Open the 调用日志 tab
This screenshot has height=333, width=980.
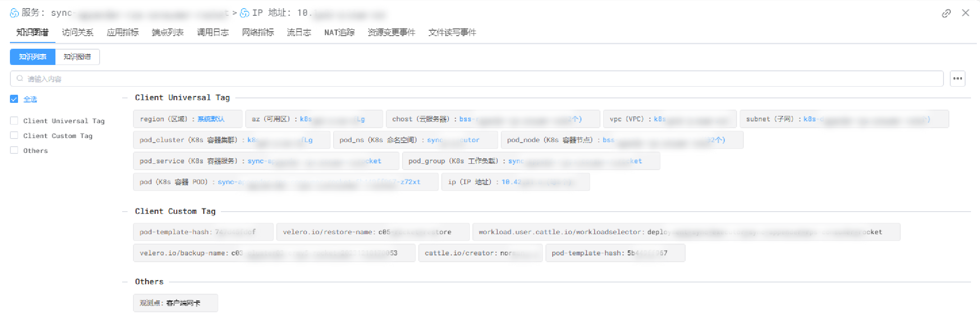click(213, 32)
